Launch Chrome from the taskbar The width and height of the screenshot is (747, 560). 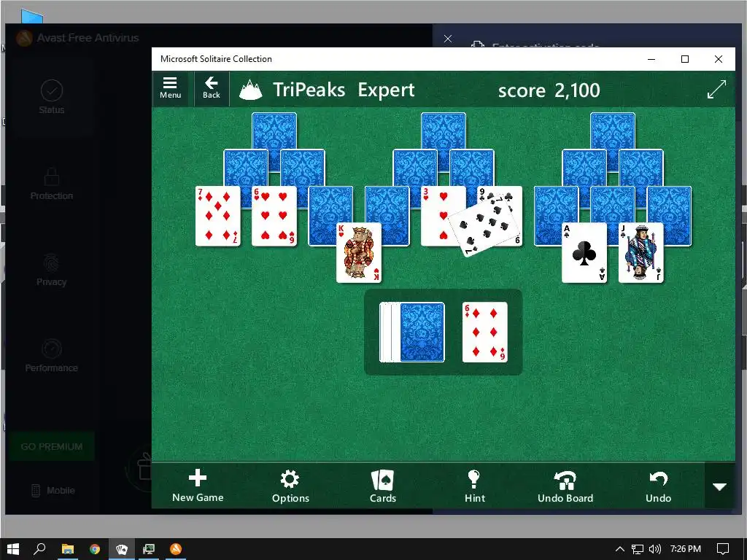coord(95,549)
